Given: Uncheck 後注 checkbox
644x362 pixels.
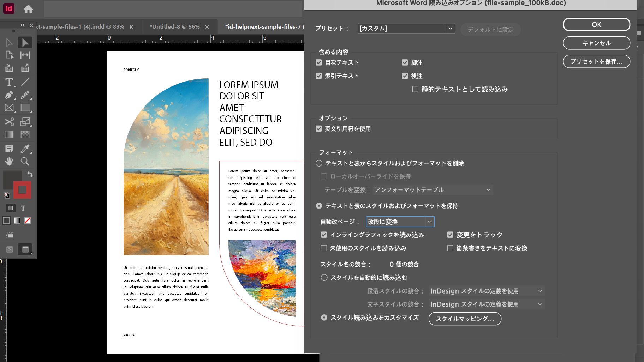Looking at the screenshot, I should click(405, 76).
